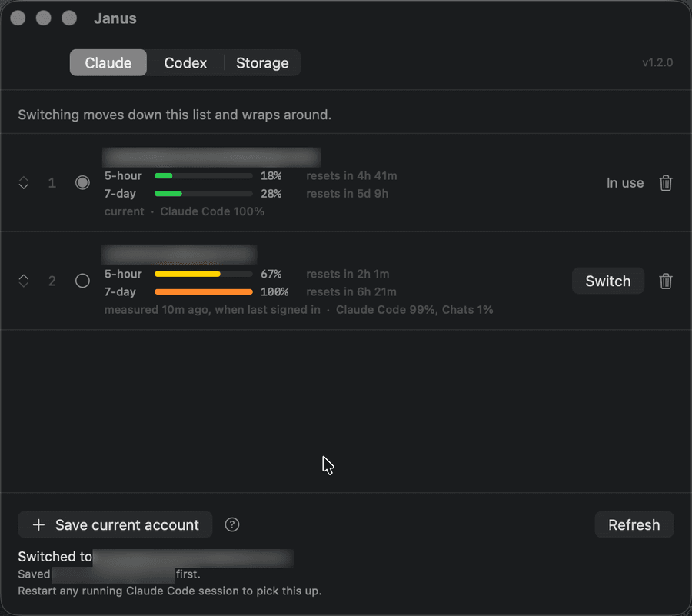Image resolution: width=692 pixels, height=616 pixels.
Task: Click "measured 10m ago, when last signed in"
Action: click(212, 310)
